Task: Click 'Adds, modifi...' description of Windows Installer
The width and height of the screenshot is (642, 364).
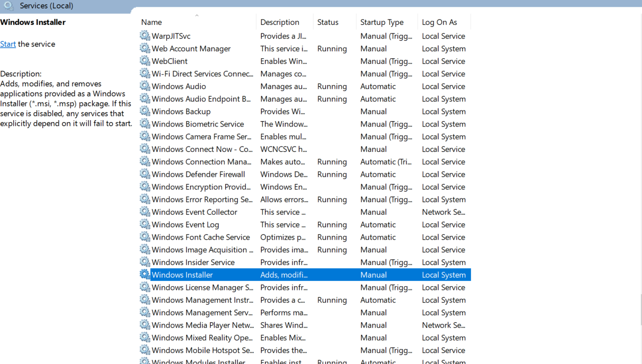Action: [284, 275]
